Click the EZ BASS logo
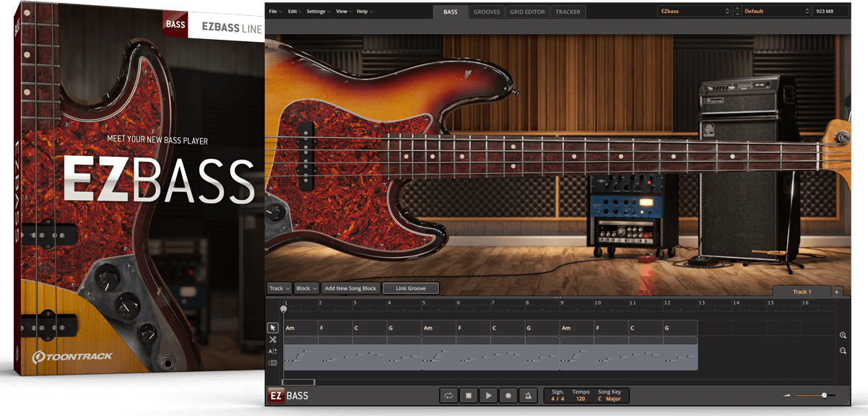Viewport: 868px width, 416px height. [x=289, y=395]
